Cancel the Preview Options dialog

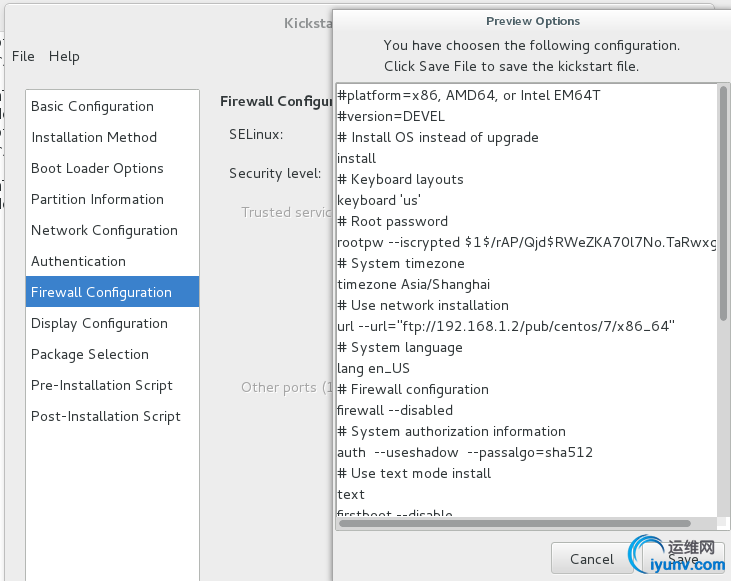point(591,559)
